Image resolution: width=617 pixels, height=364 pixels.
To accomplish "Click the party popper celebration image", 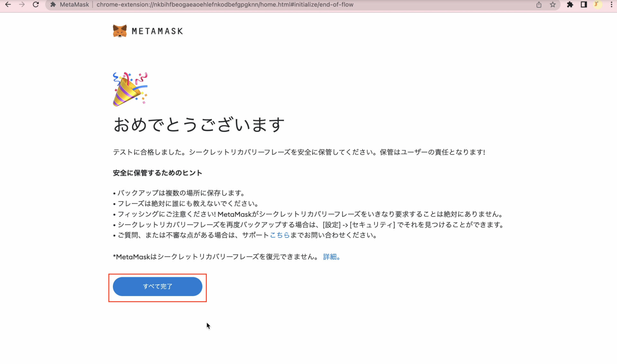I will click(x=130, y=89).
